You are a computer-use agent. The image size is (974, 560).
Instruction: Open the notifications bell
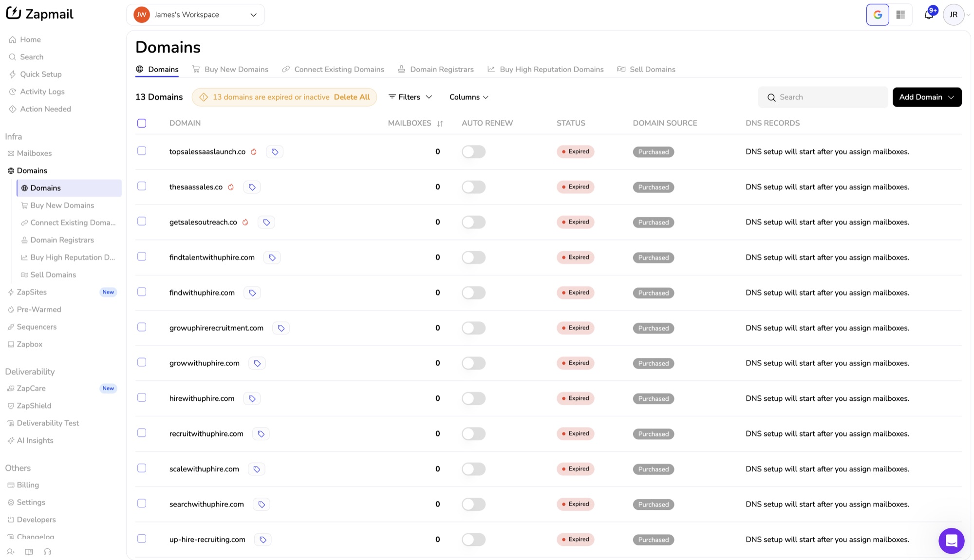pos(929,15)
